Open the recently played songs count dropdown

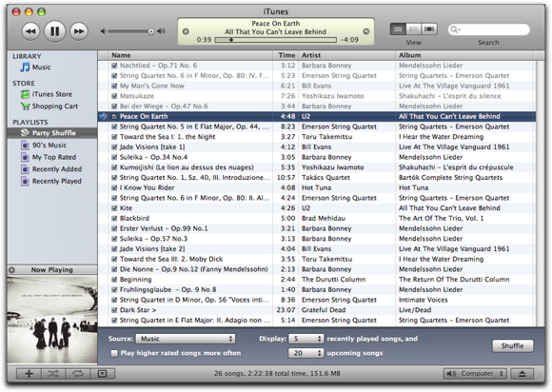point(305,339)
